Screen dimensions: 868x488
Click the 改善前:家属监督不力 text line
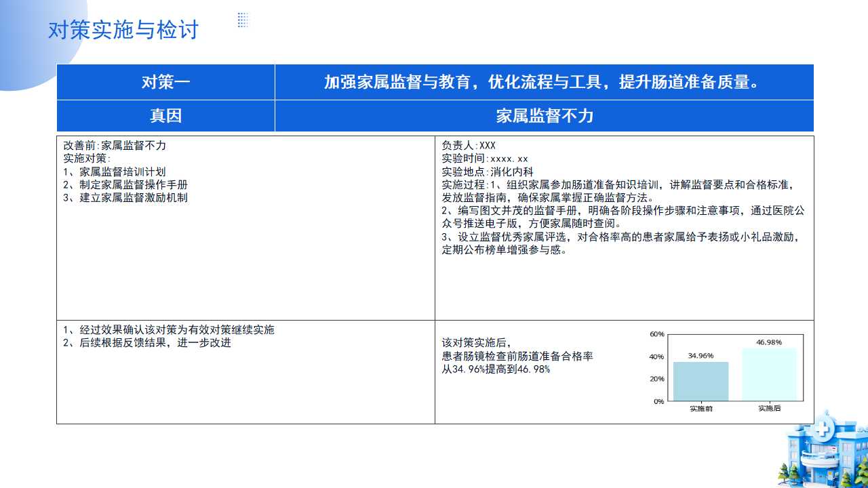pyautogui.click(x=115, y=146)
